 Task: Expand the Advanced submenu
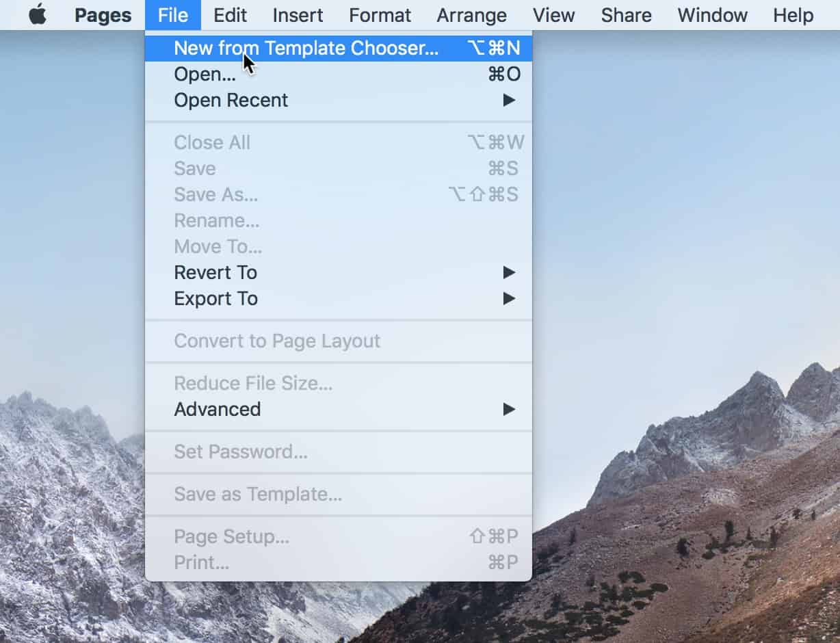click(x=339, y=409)
